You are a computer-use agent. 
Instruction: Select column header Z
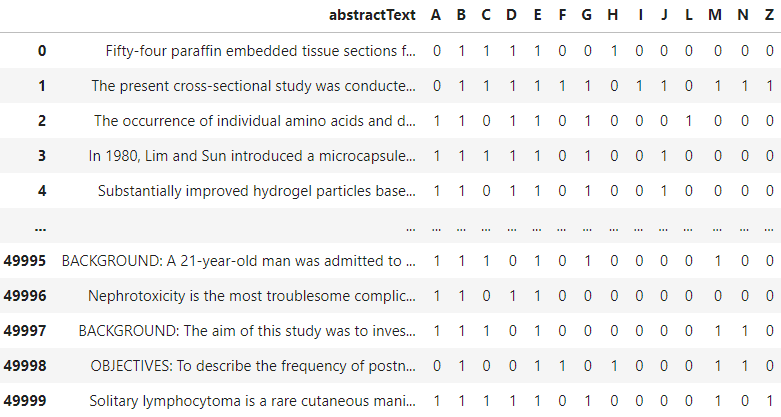point(769,15)
